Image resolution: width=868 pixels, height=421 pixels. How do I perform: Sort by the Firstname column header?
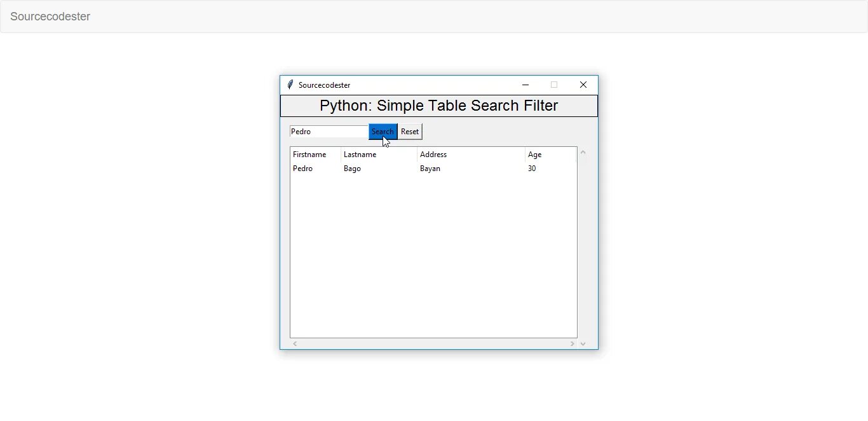(x=315, y=155)
